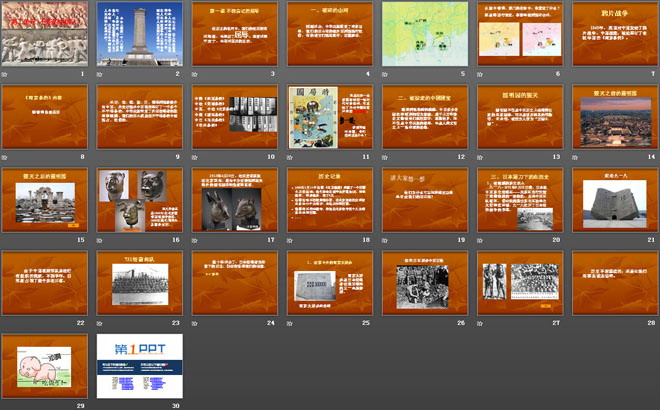This screenshot has width=660, height=410.
Task: Select slide 6 with two small maps
Action: coord(520,34)
